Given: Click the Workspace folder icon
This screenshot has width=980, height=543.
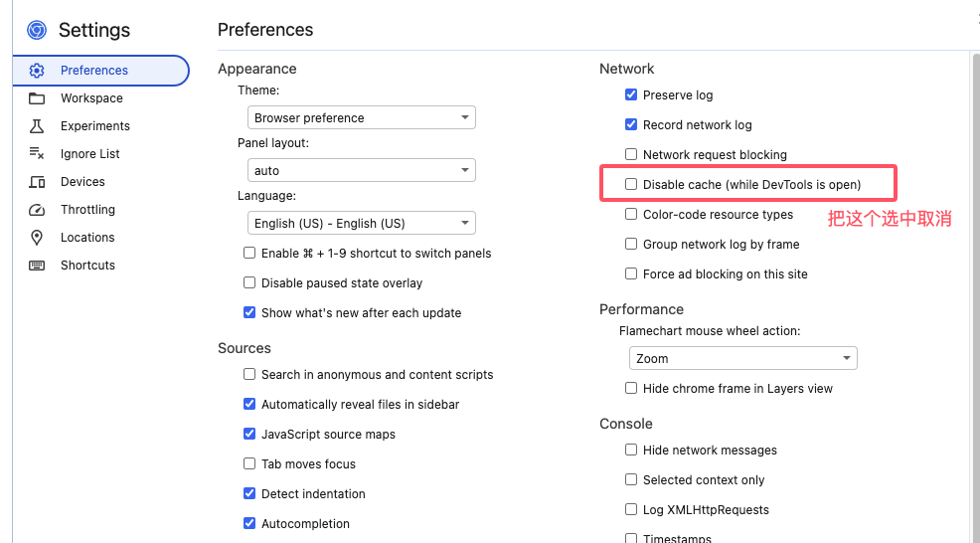Looking at the screenshot, I should coord(37,98).
